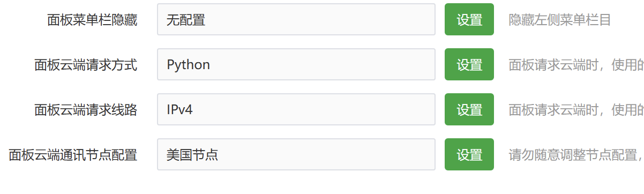Click the 隐藏左侧菜单栏目 hint text
The image size is (644, 194).
(560, 20)
